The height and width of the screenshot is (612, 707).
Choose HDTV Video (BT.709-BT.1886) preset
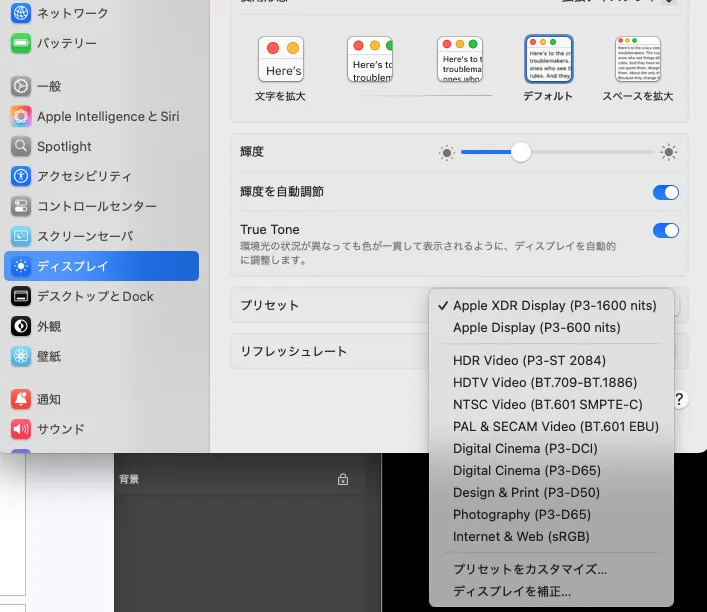click(x=551, y=382)
